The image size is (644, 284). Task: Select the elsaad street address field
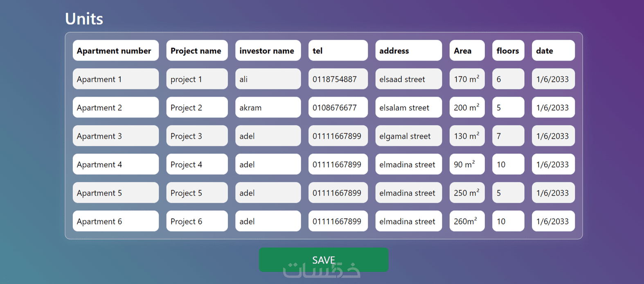pos(408,79)
